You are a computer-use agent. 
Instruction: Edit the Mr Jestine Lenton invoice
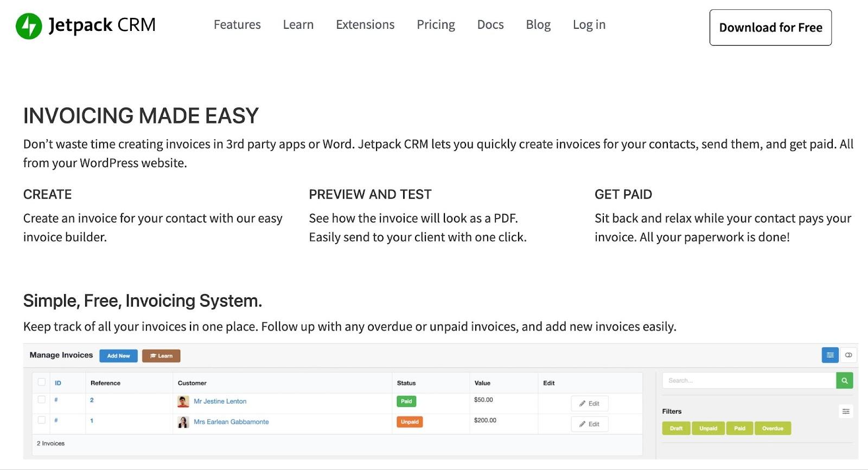click(x=589, y=404)
